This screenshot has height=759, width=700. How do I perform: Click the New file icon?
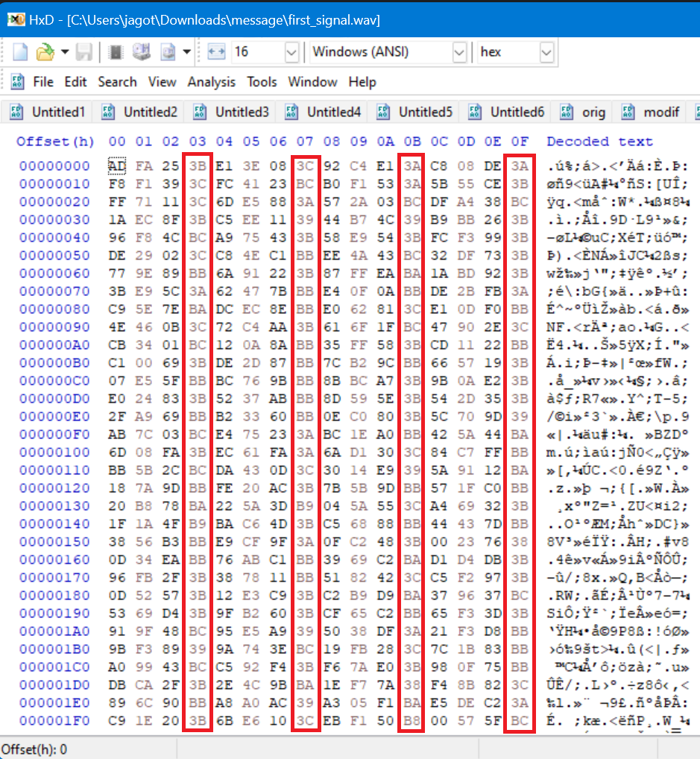click(21, 51)
